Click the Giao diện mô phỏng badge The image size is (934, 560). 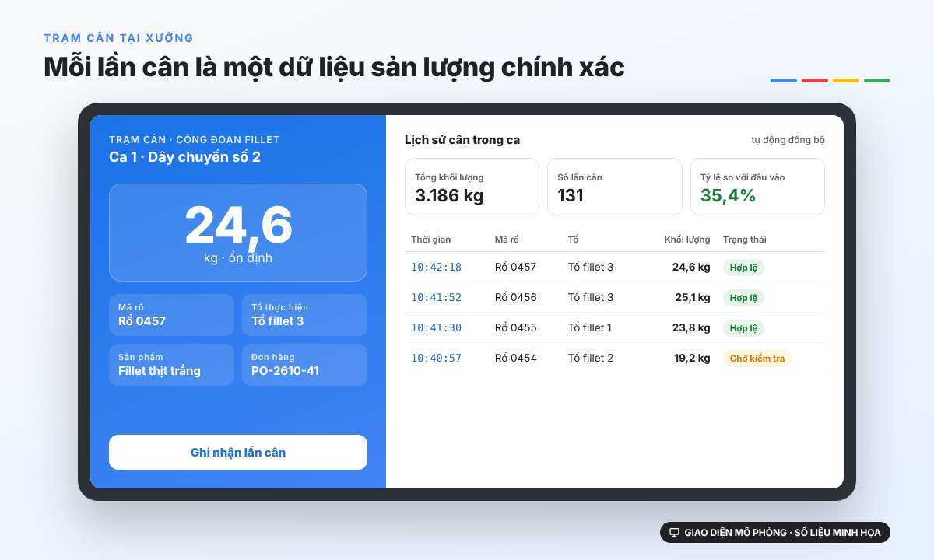point(775,533)
